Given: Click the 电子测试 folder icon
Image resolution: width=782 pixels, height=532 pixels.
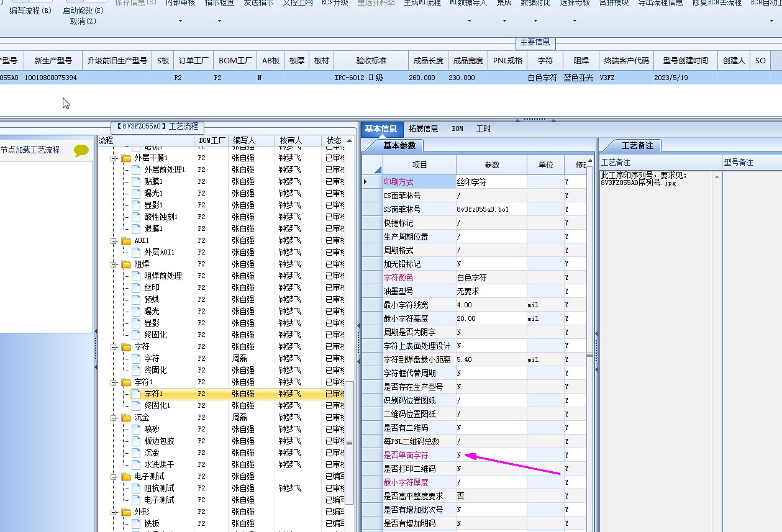Looking at the screenshot, I should coord(127,477).
